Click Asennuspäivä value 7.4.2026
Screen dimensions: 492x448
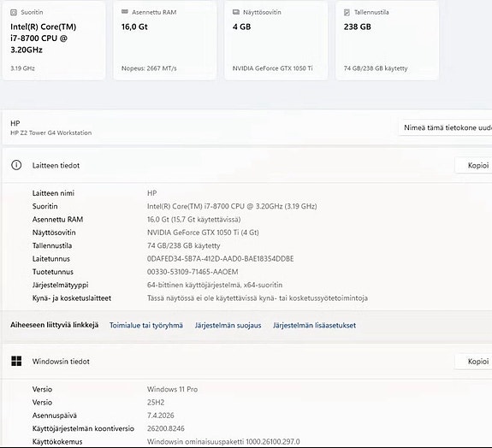160,416
